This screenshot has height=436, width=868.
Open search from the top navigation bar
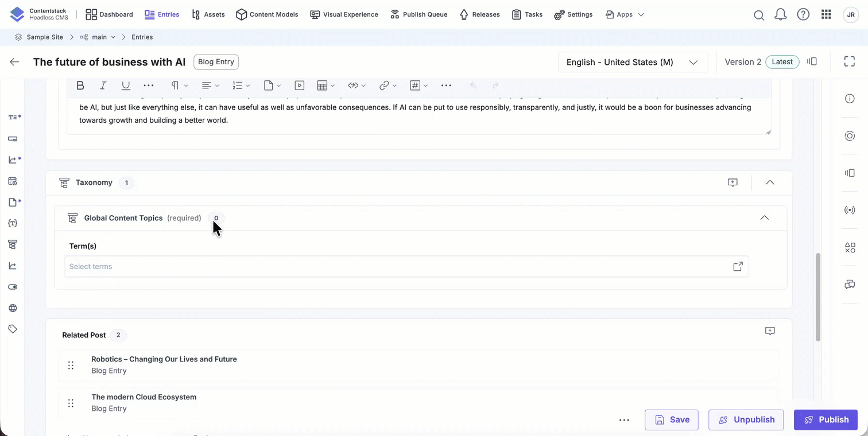click(758, 15)
